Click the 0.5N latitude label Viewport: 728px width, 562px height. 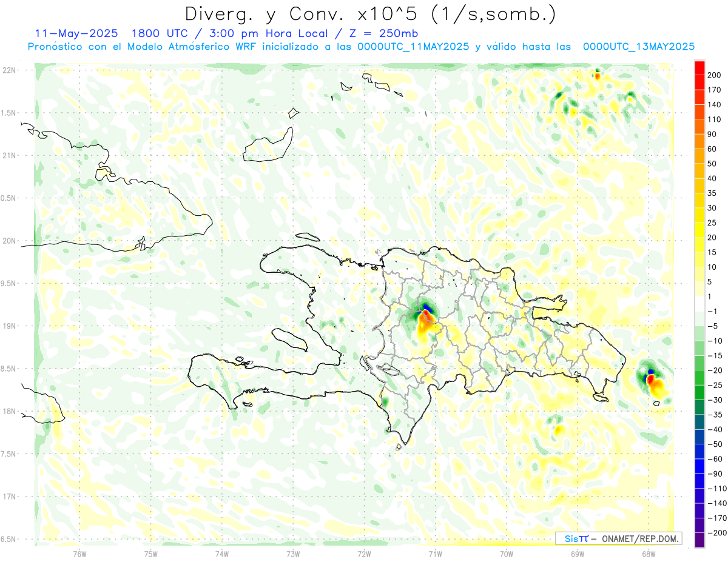(8, 198)
